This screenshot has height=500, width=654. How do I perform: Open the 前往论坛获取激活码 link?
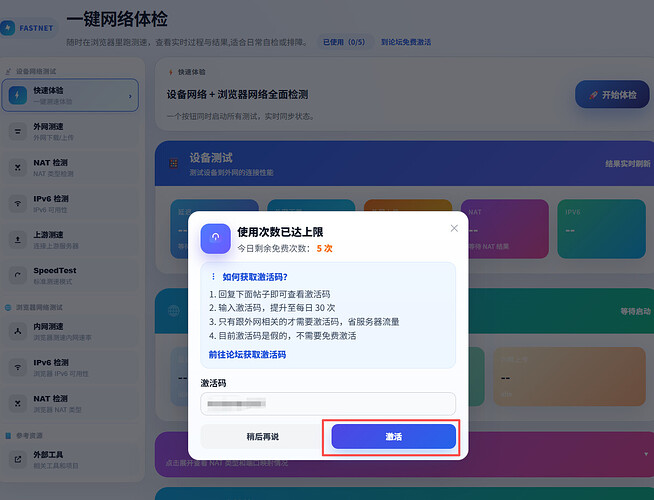pyautogui.click(x=247, y=354)
